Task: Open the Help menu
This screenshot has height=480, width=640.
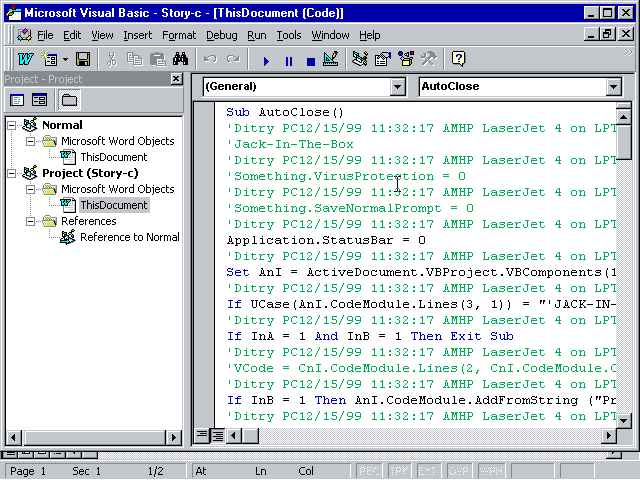Action: pos(370,36)
